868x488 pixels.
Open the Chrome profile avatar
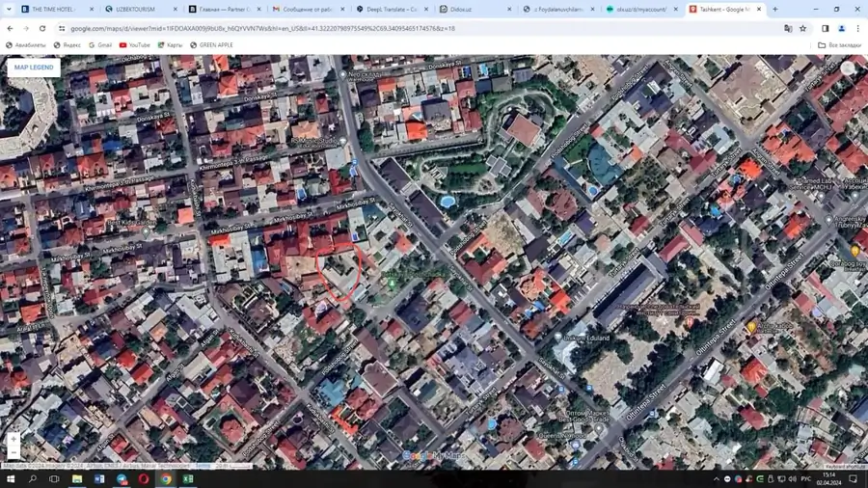coord(841,28)
